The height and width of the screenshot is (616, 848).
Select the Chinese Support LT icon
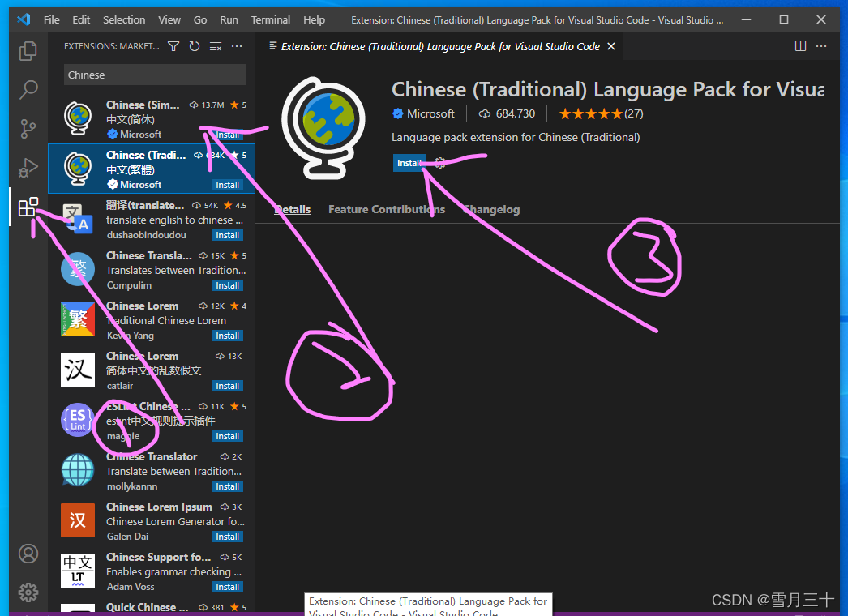78,571
